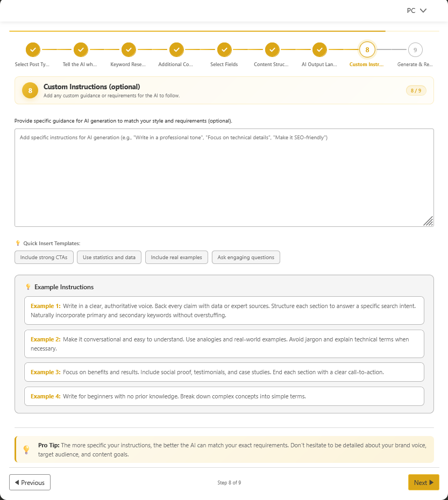The image size is (448, 500).
Task: Click the Next button
Action: (x=423, y=482)
